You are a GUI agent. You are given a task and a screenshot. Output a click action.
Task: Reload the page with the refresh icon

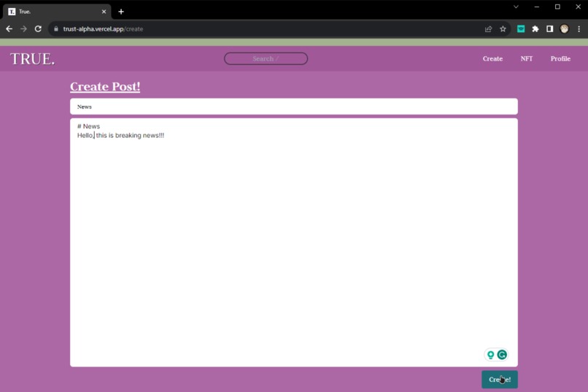38,29
